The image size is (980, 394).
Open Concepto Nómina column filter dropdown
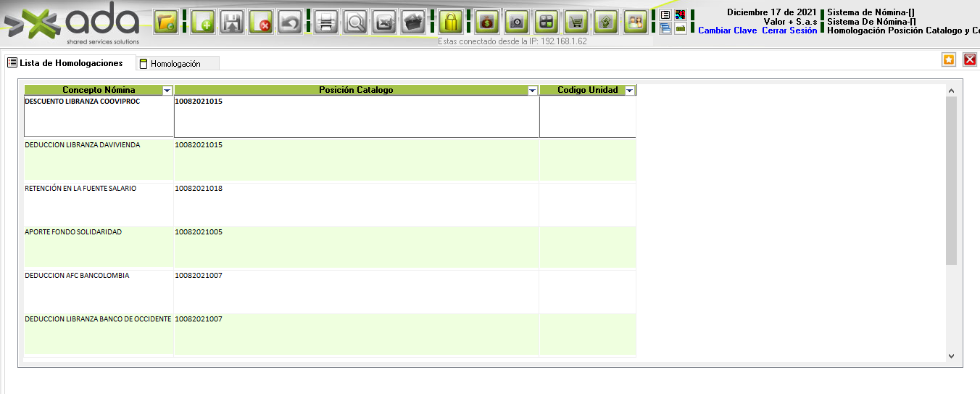[x=167, y=91]
